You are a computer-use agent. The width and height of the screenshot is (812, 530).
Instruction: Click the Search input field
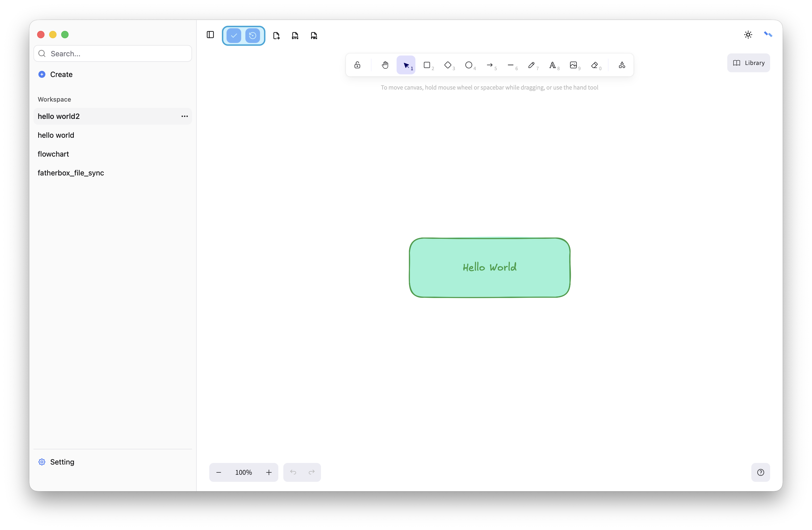point(116,54)
